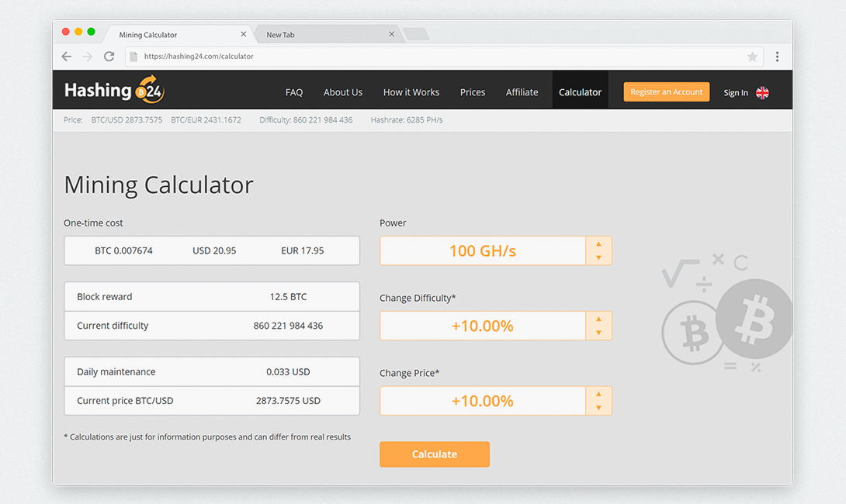Bookmark the page with the star icon
Viewport: 846px width, 504px height.
[752, 57]
